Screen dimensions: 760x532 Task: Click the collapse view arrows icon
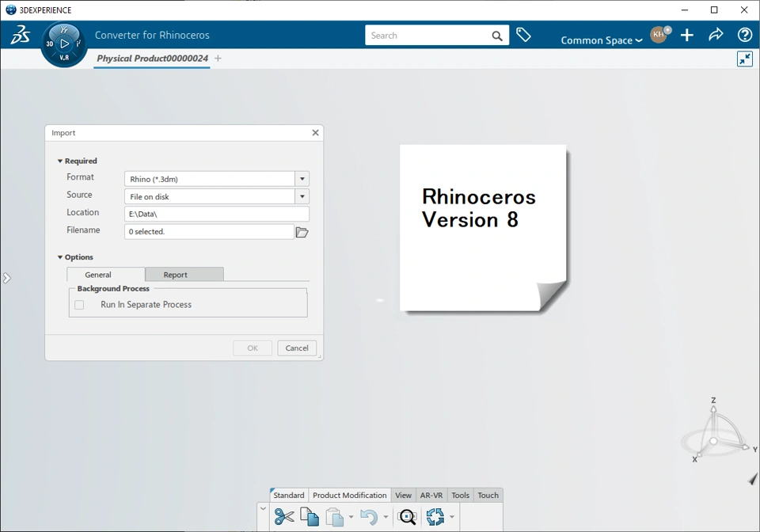744,59
